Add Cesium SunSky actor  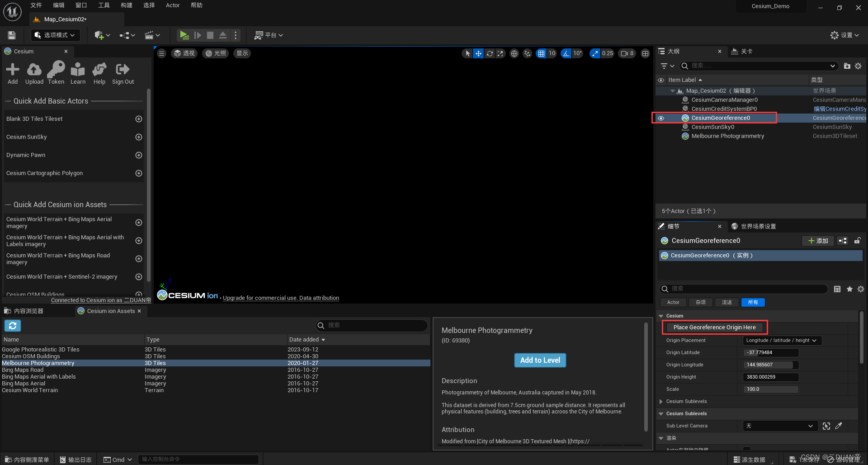(139, 137)
